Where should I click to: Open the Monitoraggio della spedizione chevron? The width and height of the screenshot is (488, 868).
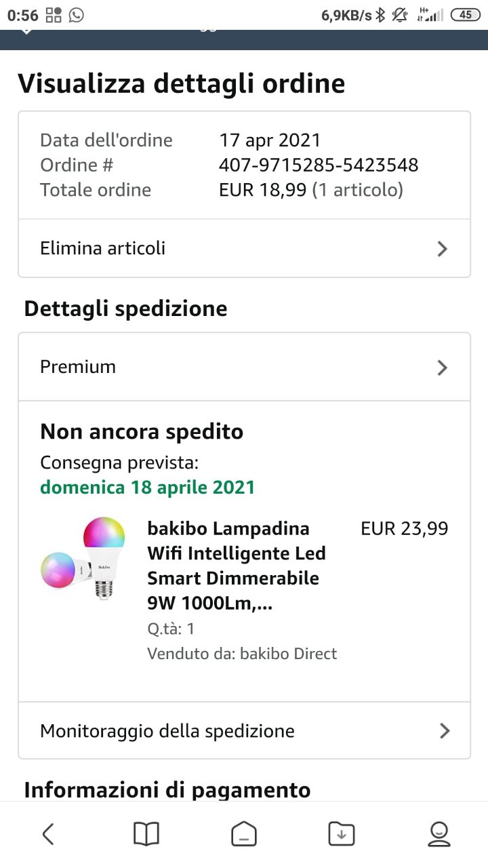[444, 731]
